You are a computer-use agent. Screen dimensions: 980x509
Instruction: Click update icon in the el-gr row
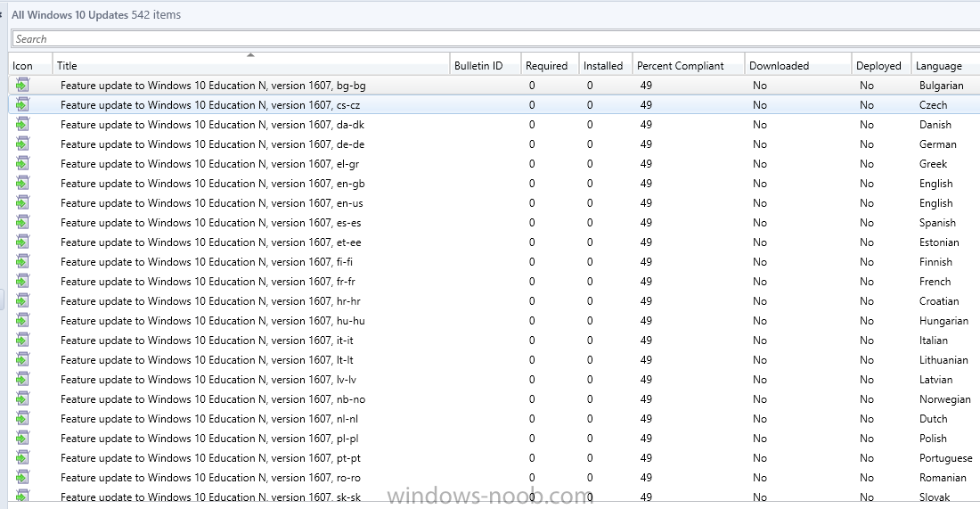tap(22, 163)
